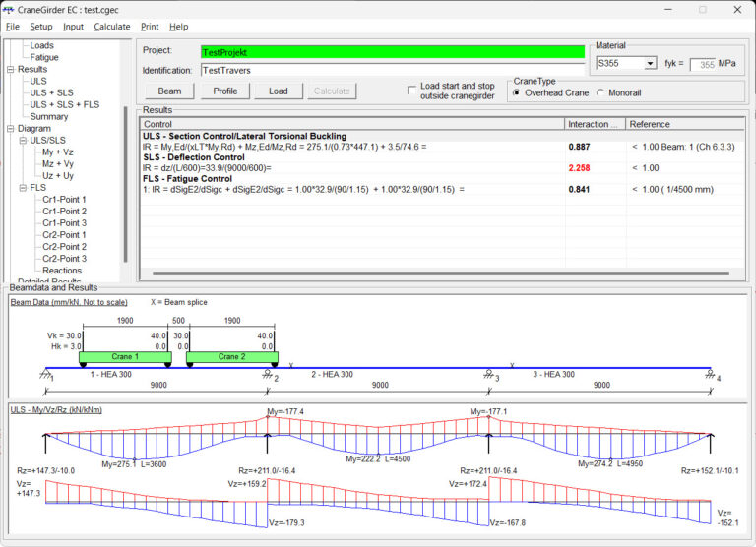Select Reactions in the tree
Screen dimensions: 756x547
click(62, 271)
